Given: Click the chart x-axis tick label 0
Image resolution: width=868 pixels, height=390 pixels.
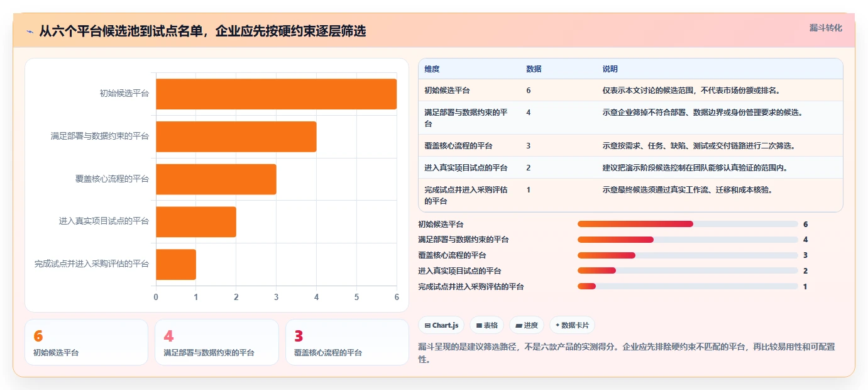Looking at the screenshot, I should tap(156, 297).
